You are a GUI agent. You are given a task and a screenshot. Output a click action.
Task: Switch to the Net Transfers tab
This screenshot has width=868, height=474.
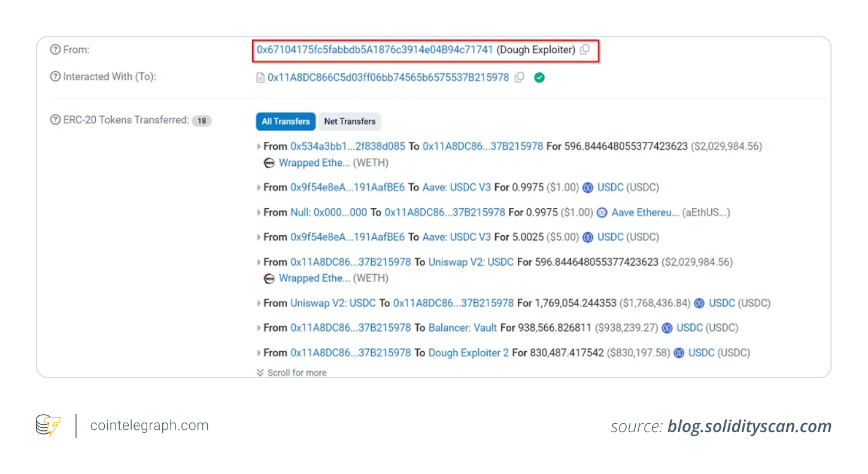click(350, 121)
